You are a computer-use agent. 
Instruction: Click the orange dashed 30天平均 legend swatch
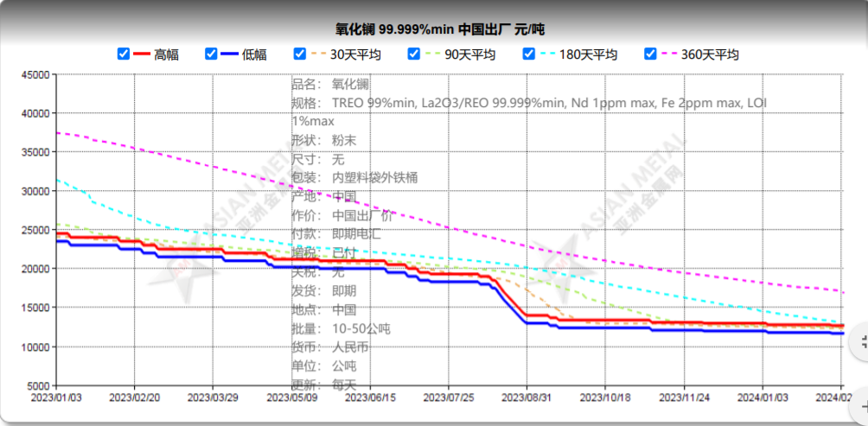click(318, 54)
